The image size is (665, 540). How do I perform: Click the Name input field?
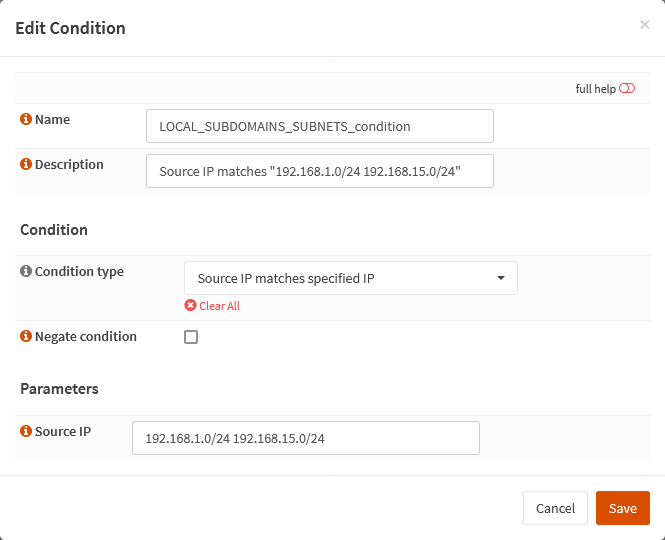[x=319, y=126]
